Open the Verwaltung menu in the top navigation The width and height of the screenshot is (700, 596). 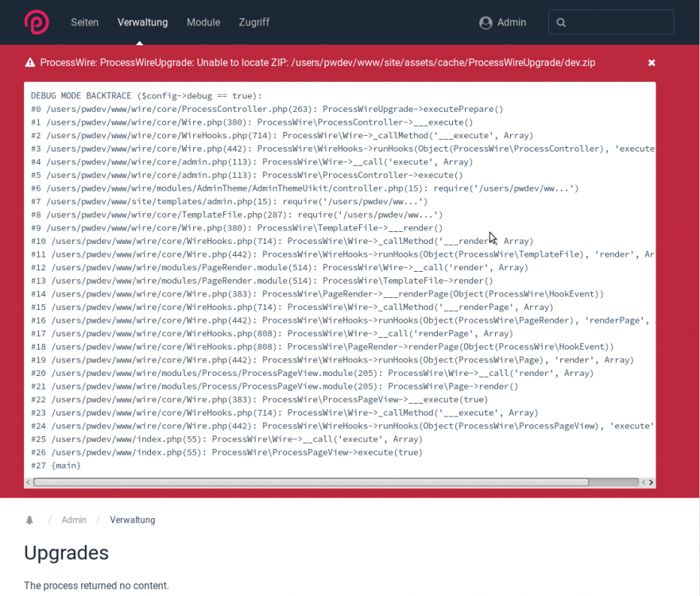[x=142, y=22]
